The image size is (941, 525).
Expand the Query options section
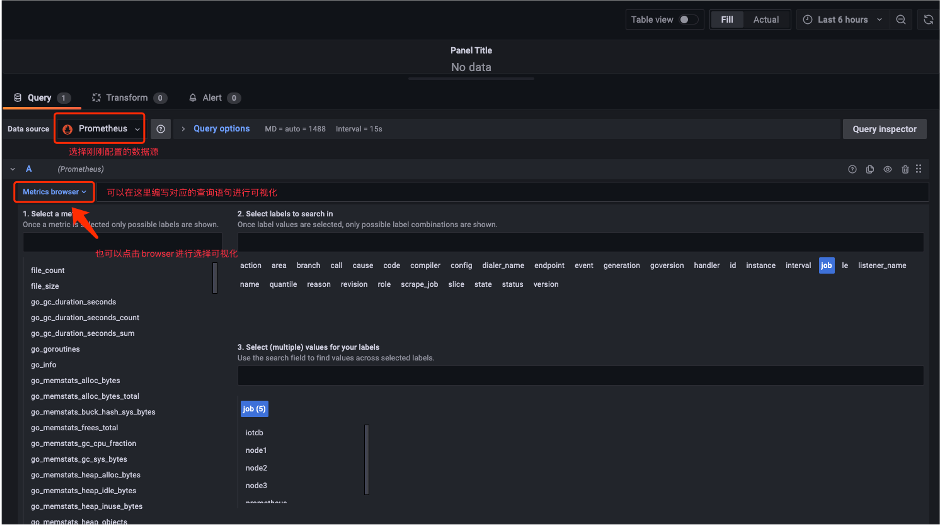pos(215,129)
